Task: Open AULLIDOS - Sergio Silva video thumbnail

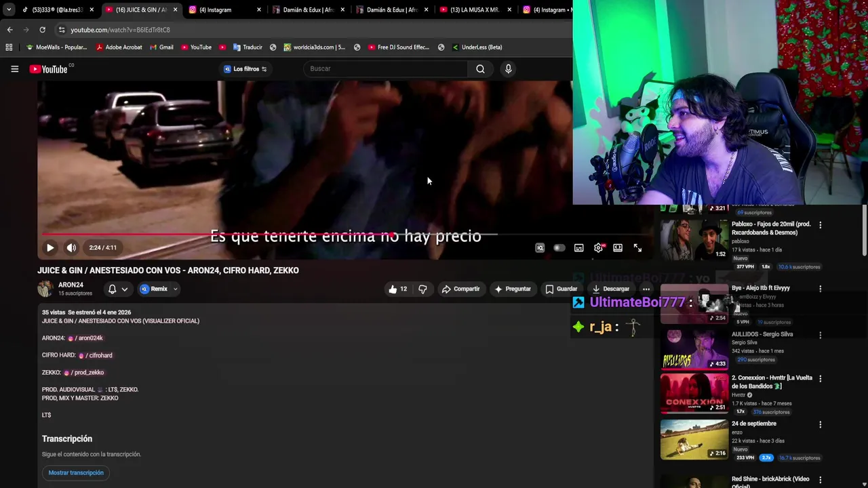Action: pos(694,349)
